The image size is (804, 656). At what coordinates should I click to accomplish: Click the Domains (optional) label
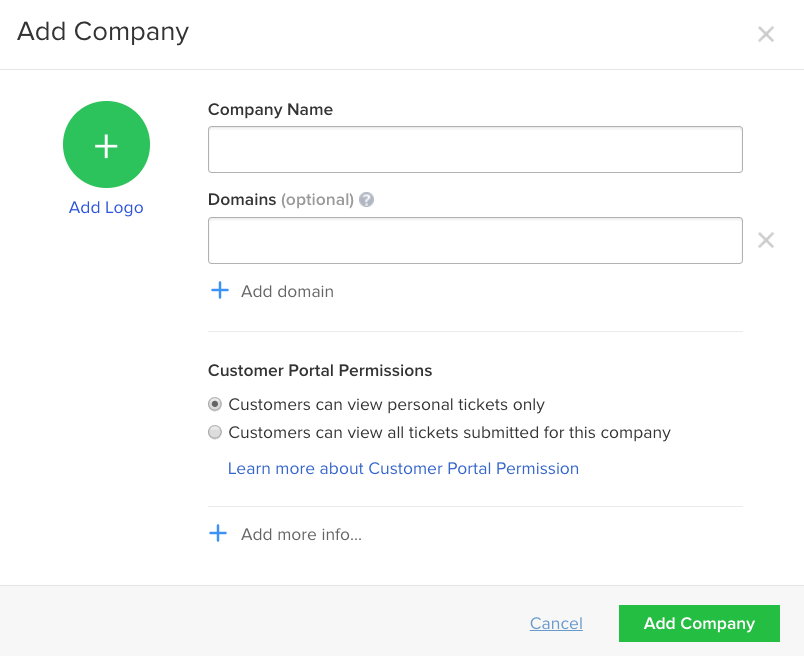pyautogui.click(x=280, y=200)
